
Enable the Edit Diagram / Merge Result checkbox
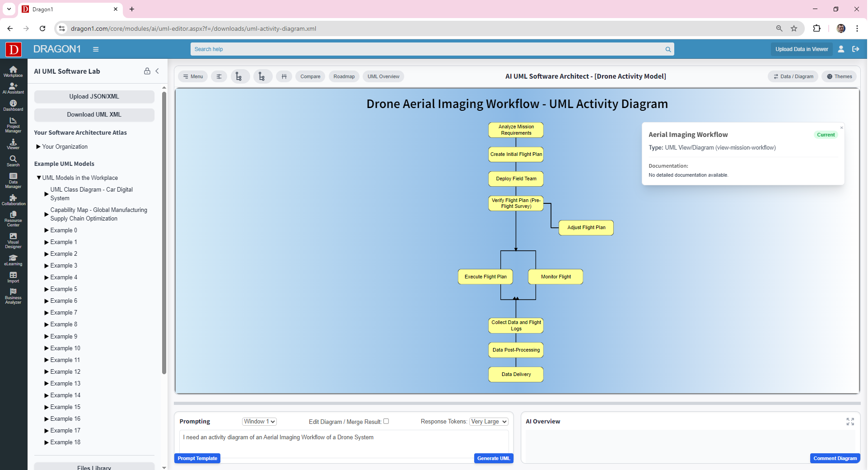(386, 421)
